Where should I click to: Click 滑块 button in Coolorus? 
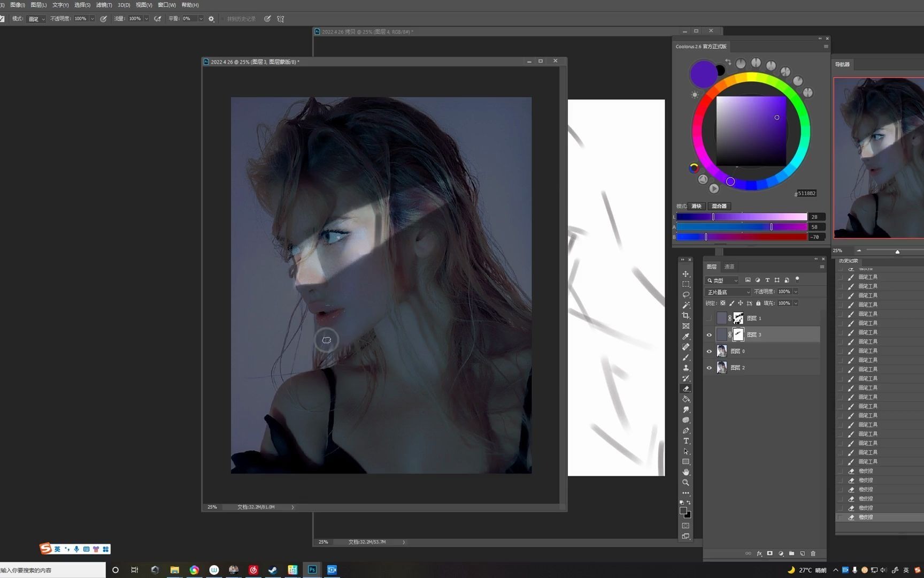696,206
